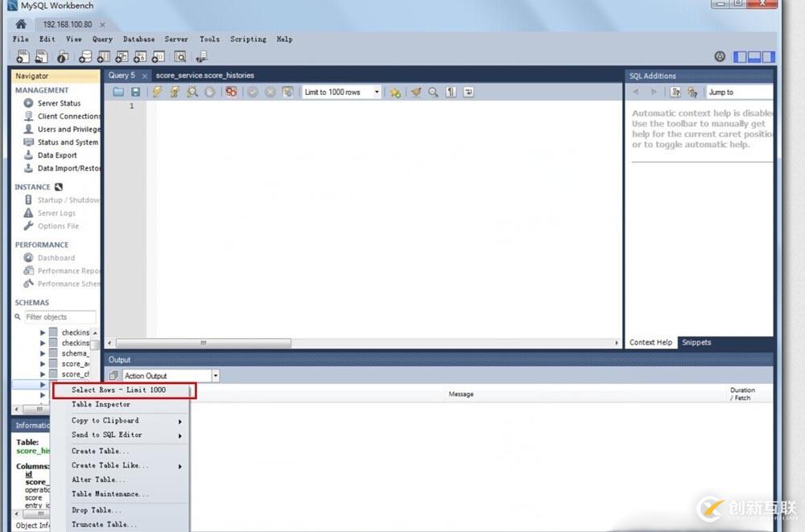Open the Workbench preferences gear icon

pyautogui.click(x=720, y=56)
